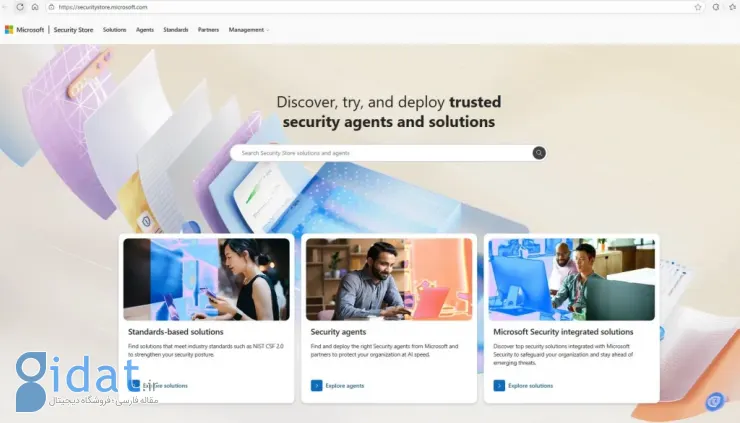Open the browser extensions icon
This screenshot has width=740, height=423.
715,7
